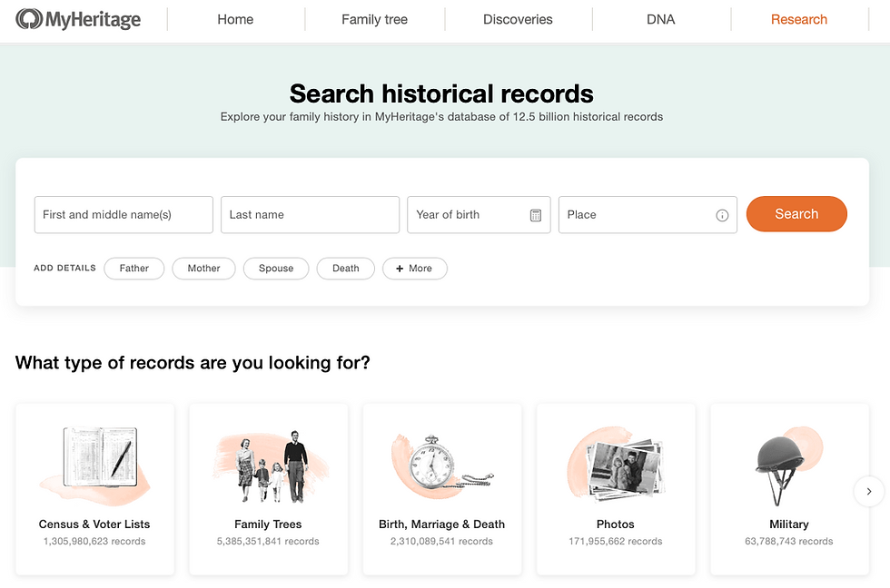Click '5,385,351,841 records' text
This screenshot has width=890, height=588.
click(x=268, y=542)
